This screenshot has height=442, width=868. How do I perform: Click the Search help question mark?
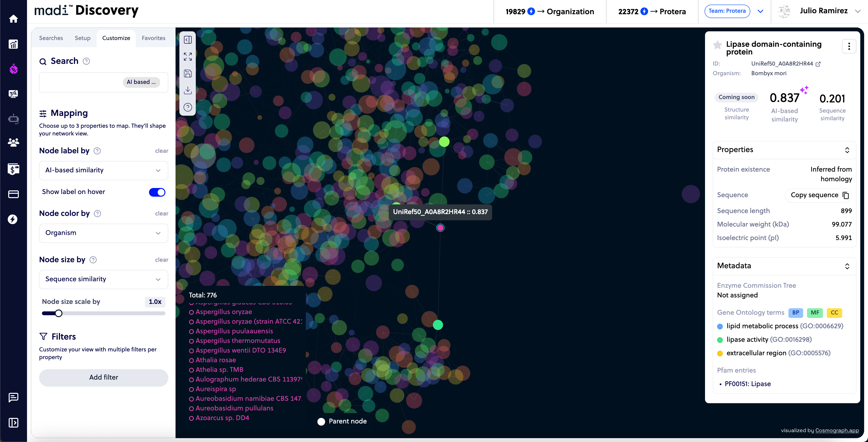click(x=86, y=61)
